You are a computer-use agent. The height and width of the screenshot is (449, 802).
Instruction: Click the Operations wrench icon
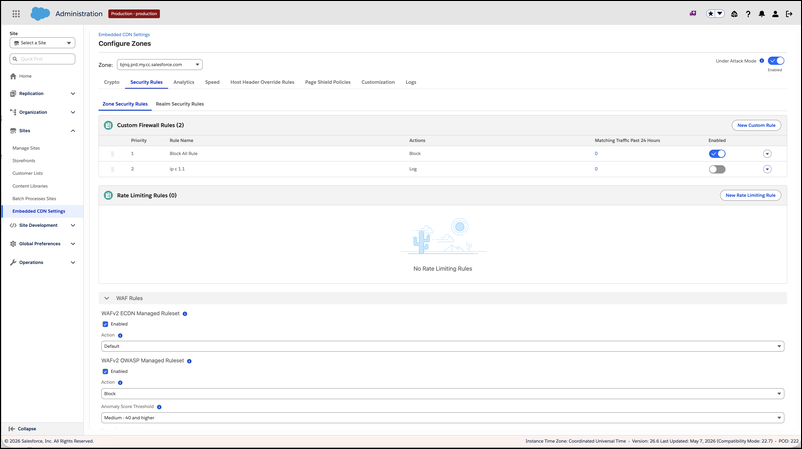coord(13,262)
